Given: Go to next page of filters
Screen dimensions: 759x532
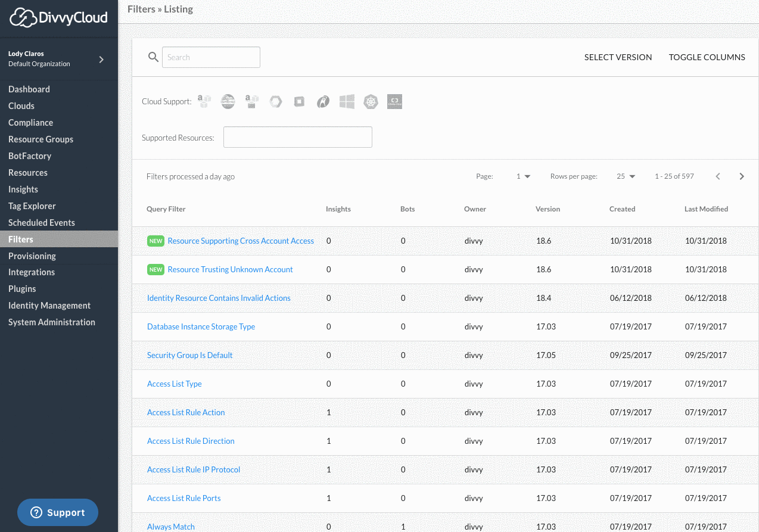Looking at the screenshot, I should [x=742, y=176].
